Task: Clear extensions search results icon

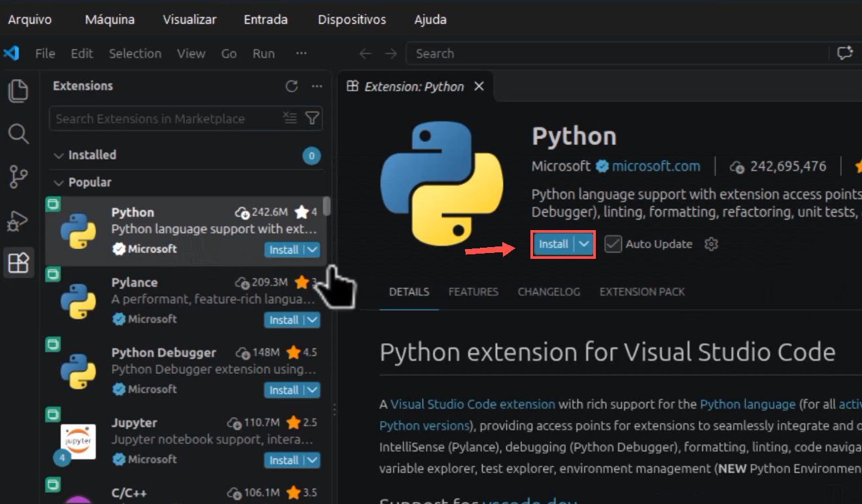Action: point(290,118)
